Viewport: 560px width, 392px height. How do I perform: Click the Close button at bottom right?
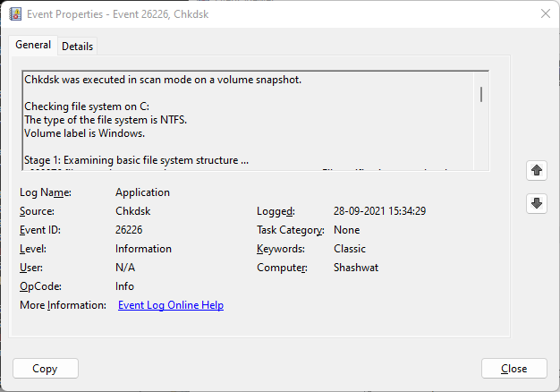513,369
